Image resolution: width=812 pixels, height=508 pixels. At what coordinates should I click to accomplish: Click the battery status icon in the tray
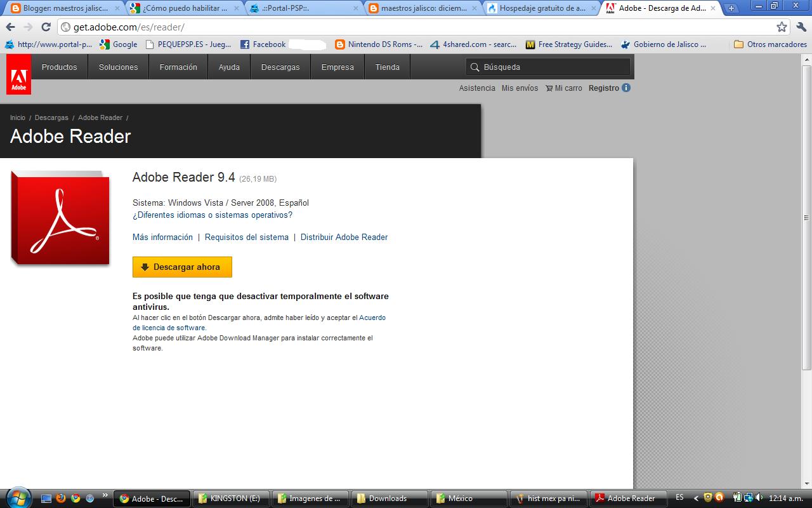pyautogui.click(x=737, y=498)
